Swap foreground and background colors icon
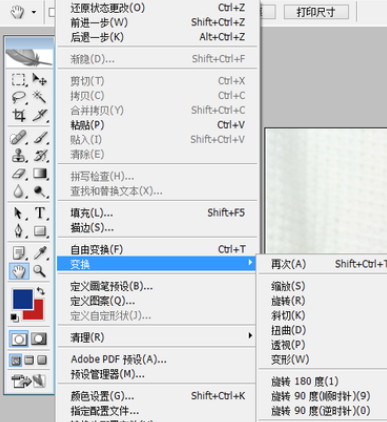The image size is (387, 422). click(41, 291)
